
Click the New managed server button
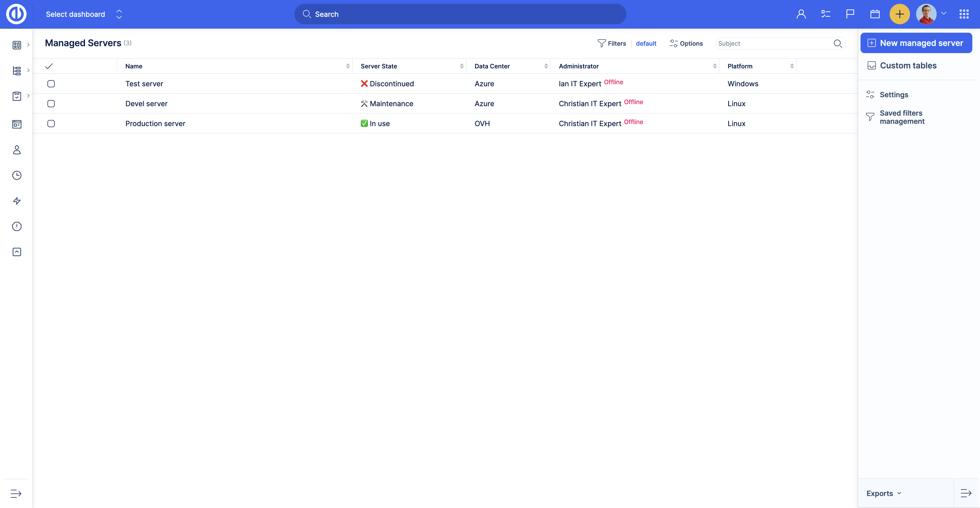(x=916, y=43)
